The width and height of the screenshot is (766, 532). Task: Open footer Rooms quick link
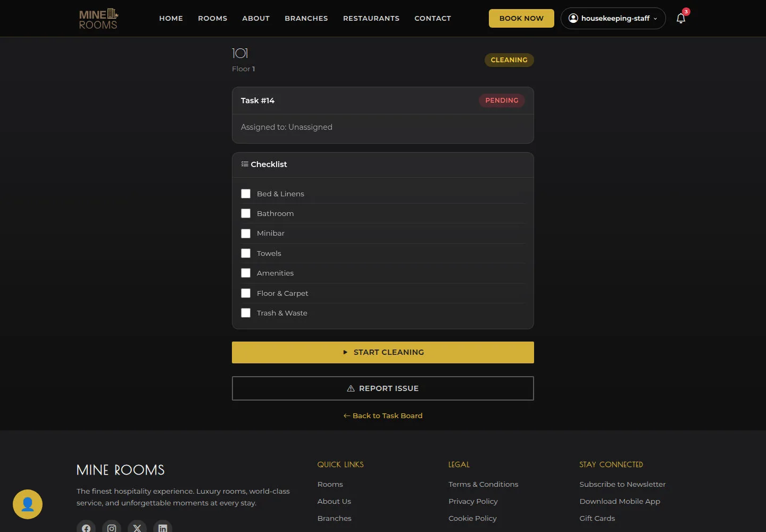pyautogui.click(x=330, y=485)
